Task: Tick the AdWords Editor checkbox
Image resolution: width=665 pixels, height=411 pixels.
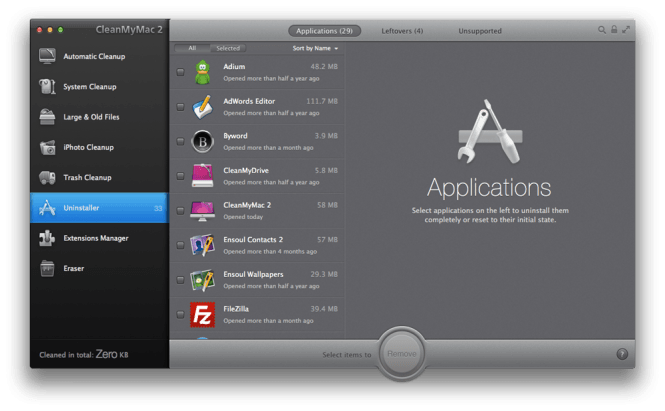Action: pyautogui.click(x=180, y=107)
